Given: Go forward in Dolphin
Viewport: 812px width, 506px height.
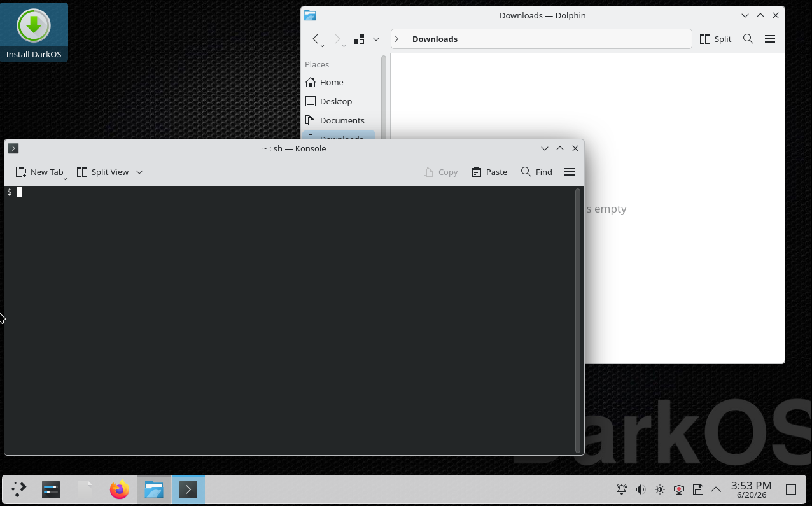Looking at the screenshot, I should coord(338,39).
